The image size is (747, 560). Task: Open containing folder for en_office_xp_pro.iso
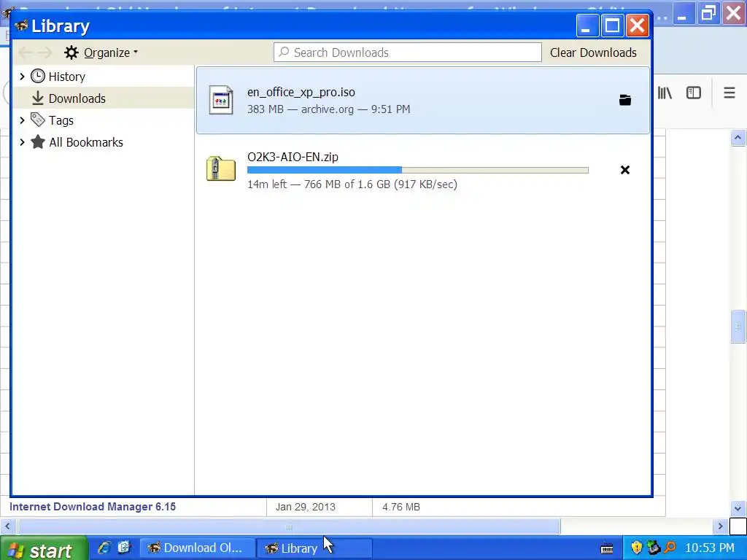click(624, 100)
